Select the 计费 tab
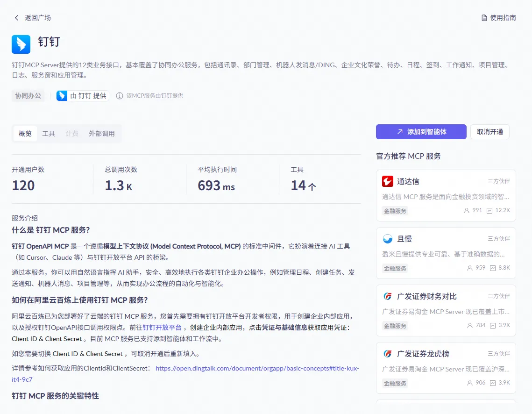This screenshot has height=414, width=532. click(72, 133)
